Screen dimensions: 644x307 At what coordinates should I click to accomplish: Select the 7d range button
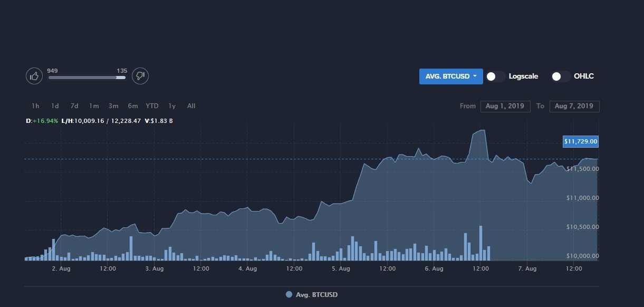[x=74, y=105]
